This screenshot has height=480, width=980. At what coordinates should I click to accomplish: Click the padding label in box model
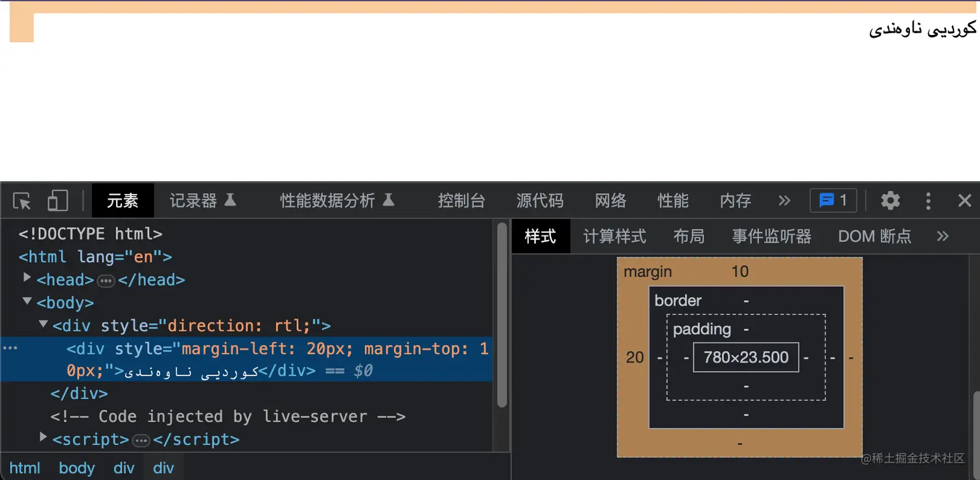coord(702,329)
